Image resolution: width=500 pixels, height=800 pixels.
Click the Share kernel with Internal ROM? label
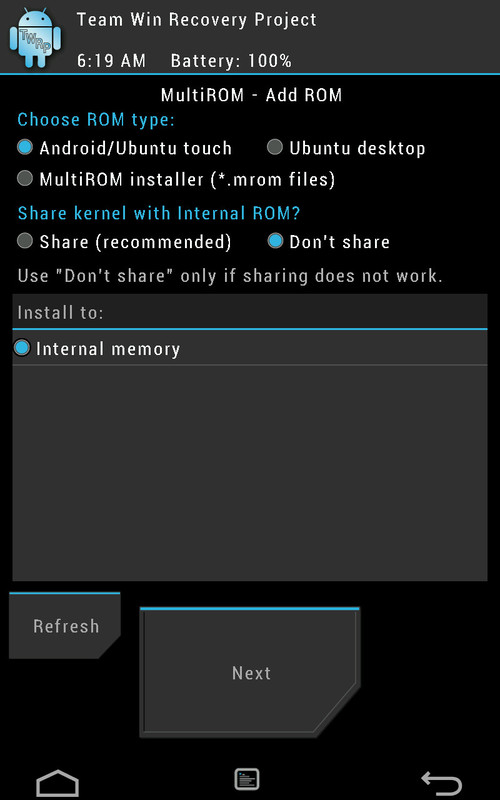tap(159, 213)
